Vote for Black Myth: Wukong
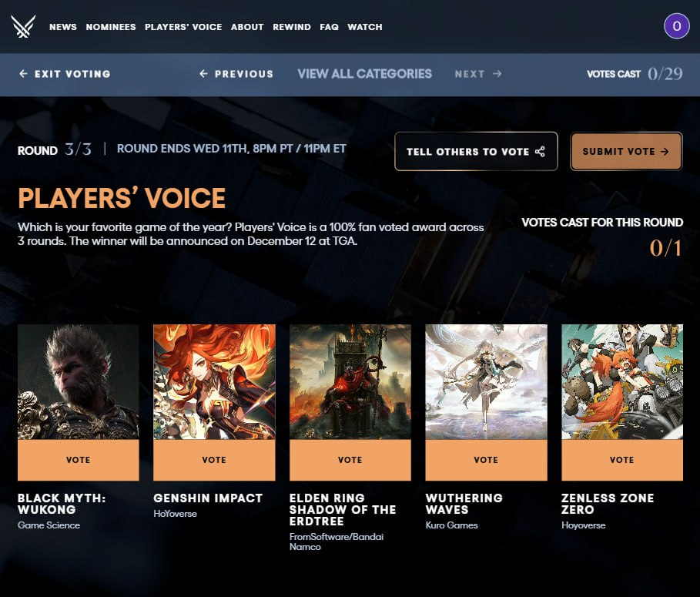The width and height of the screenshot is (700, 597). (78, 460)
